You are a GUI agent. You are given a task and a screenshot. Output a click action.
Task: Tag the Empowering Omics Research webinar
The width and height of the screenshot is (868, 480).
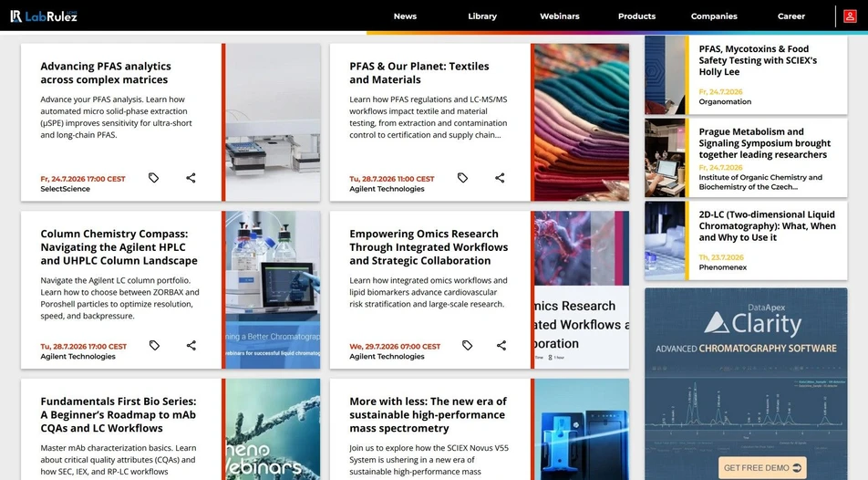[x=467, y=345]
